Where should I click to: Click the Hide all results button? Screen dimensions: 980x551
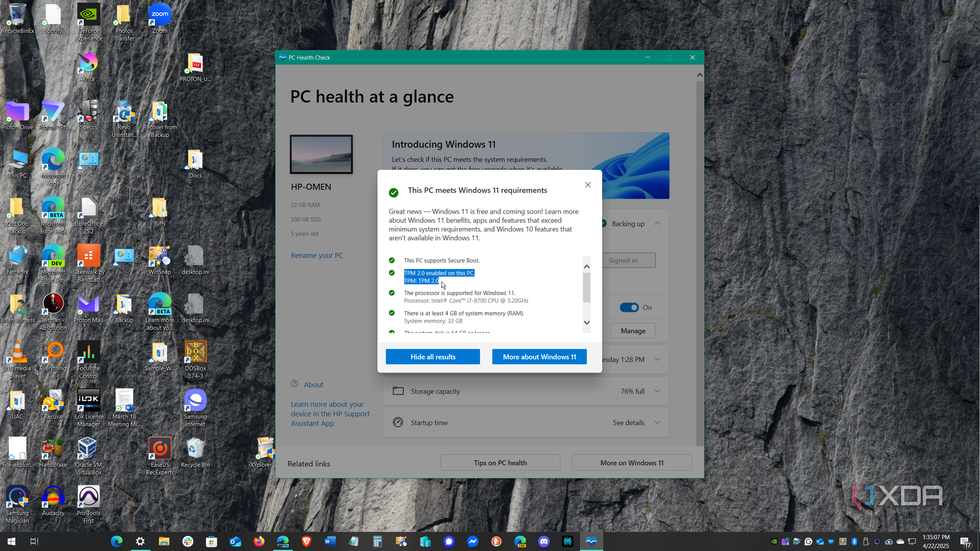(432, 356)
